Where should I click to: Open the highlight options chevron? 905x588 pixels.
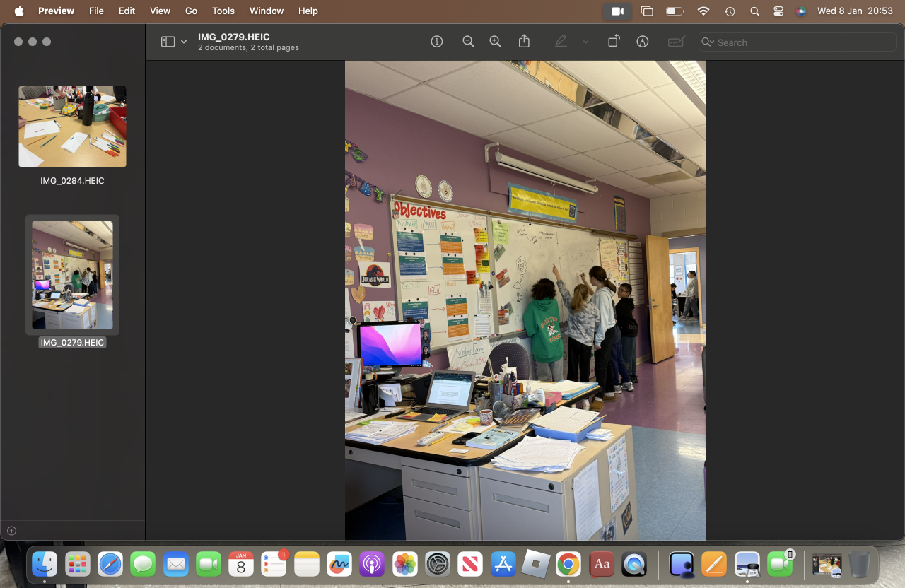click(585, 42)
